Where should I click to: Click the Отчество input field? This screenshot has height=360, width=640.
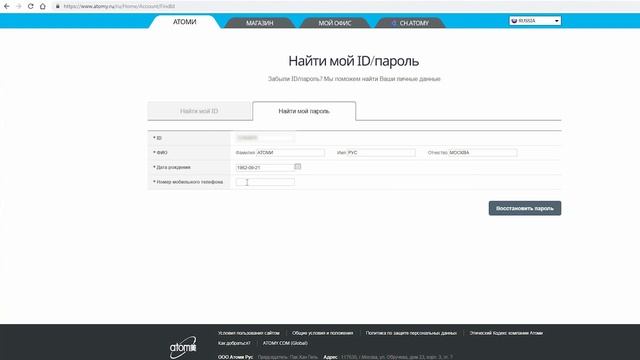(x=483, y=153)
